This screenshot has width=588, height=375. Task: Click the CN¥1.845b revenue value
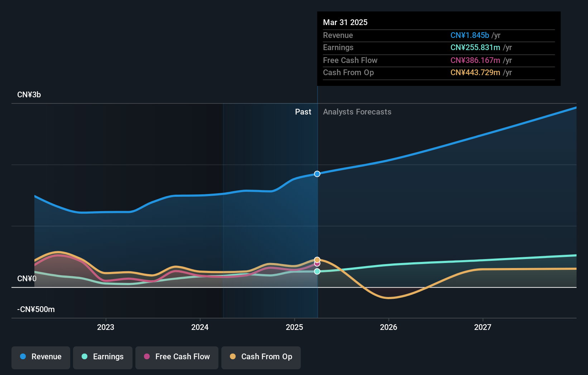[470, 35]
